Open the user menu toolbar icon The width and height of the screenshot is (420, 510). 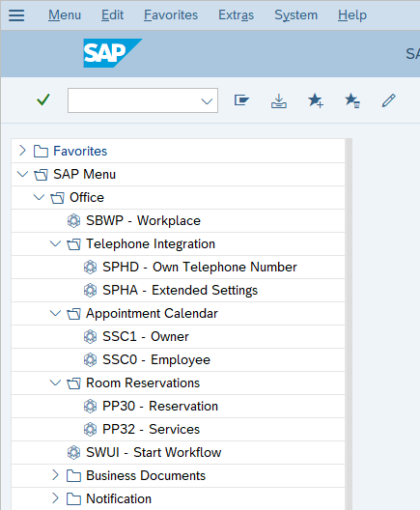coord(241,100)
